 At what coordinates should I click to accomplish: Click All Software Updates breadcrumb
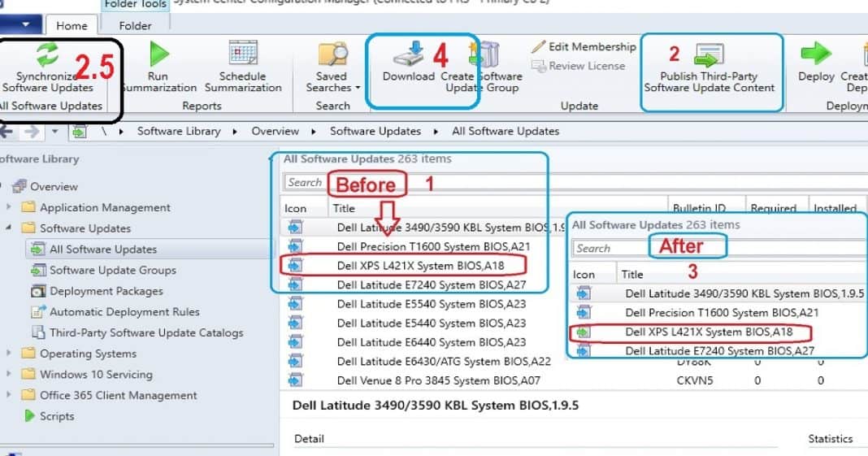(506, 131)
